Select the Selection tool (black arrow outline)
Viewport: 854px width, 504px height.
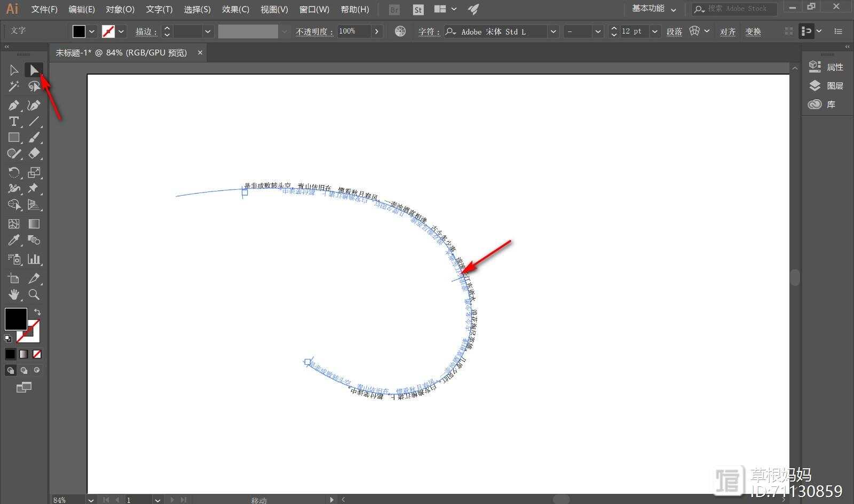(14, 70)
